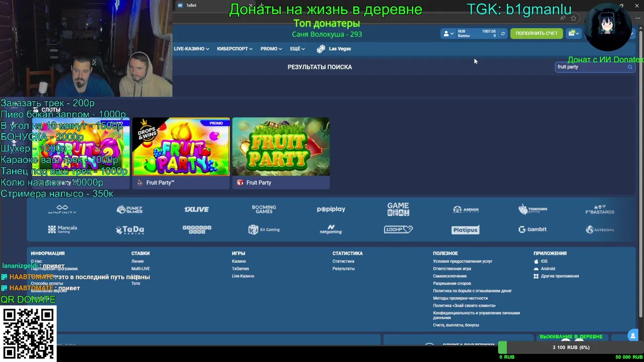The image size is (644, 362).
Task: Expand the КИБЕРСПОРТ menu
Action: [235, 49]
